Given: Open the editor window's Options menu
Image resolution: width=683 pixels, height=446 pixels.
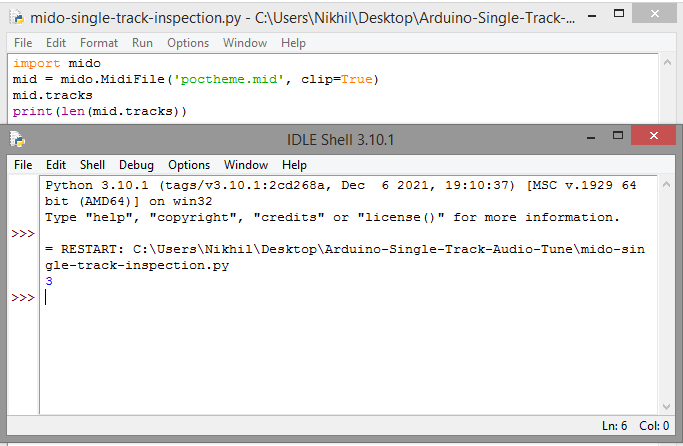Looking at the screenshot, I should coord(188,43).
